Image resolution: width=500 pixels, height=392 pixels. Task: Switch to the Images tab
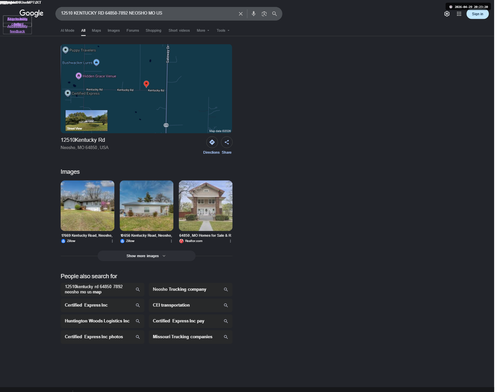click(x=113, y=30)
